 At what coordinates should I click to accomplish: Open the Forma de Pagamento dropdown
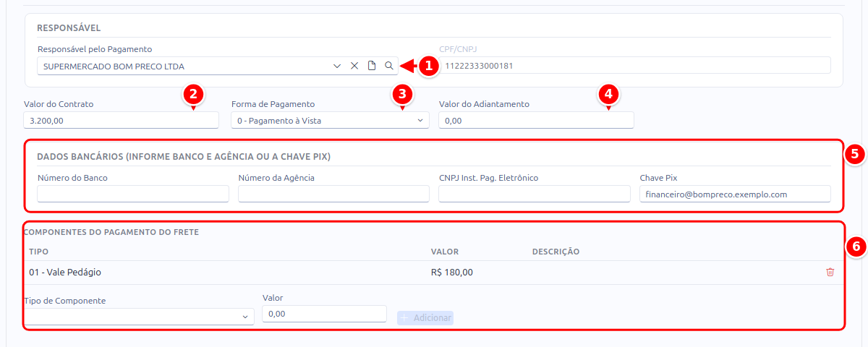(x=330, y=121)
